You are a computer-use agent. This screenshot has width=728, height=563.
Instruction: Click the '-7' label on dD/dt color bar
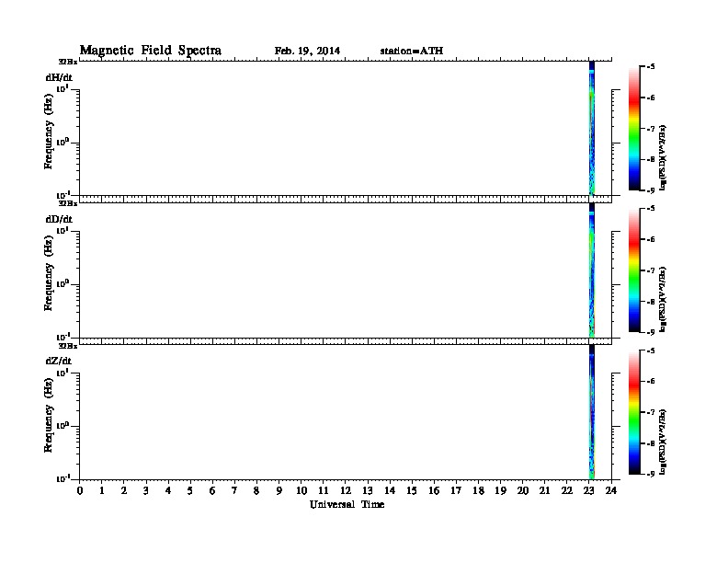[x=651, y=270]
